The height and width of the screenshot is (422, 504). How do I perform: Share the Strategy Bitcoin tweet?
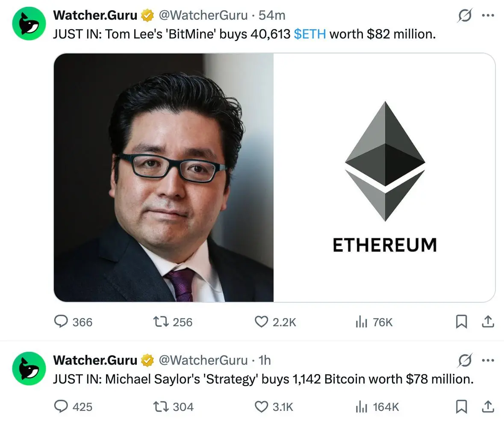[x=488, y=406]
